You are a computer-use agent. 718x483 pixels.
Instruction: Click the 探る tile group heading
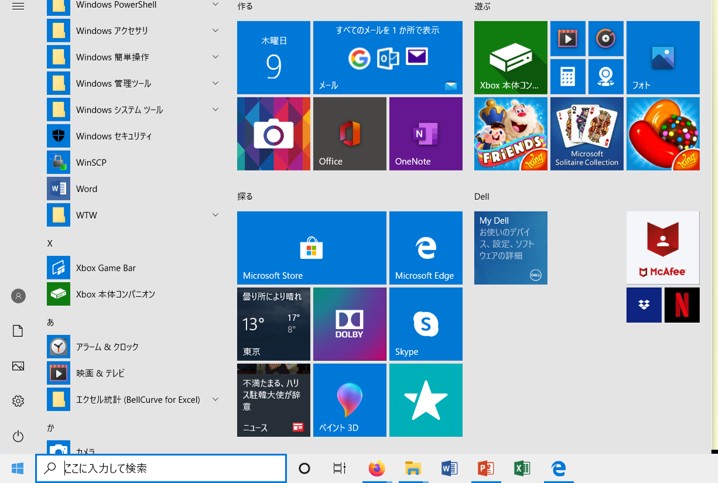[x=245, y=196]
